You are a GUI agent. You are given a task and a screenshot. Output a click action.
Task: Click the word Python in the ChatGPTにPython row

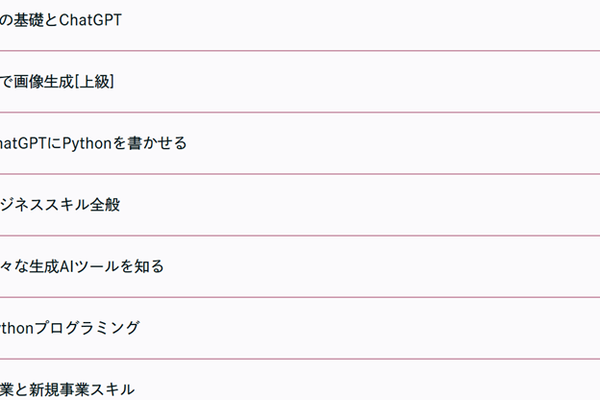(87, 144)
